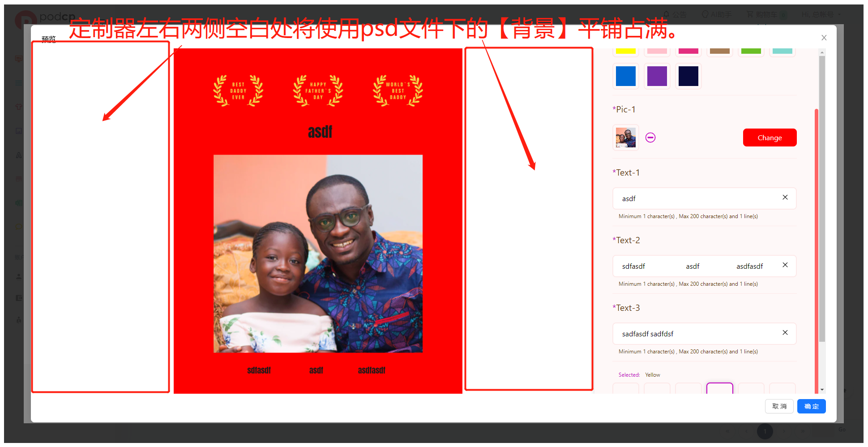Click the options panel scrollbar up arrow

point(822,52)
